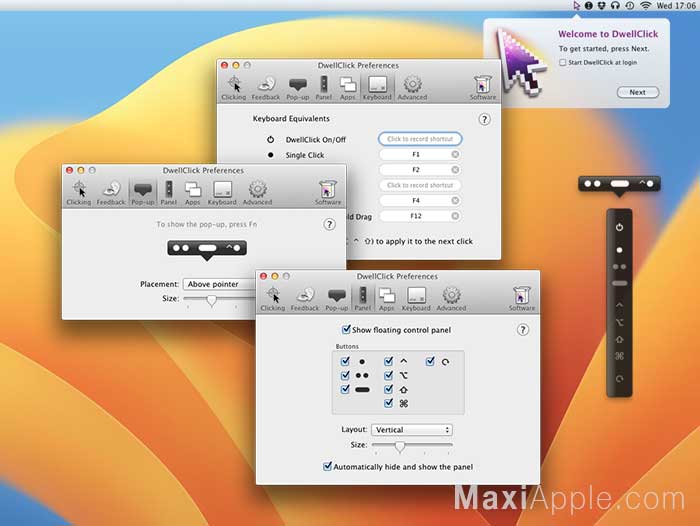Open Placement dropdown showing Above pointer

[x=220, y=284]
